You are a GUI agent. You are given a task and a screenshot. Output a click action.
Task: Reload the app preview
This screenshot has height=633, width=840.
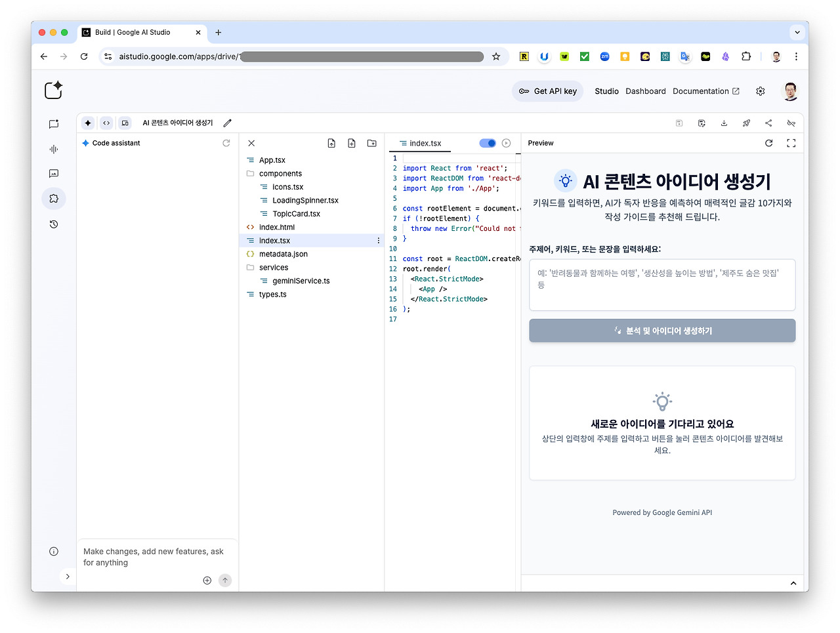click(x=769, y=143)
